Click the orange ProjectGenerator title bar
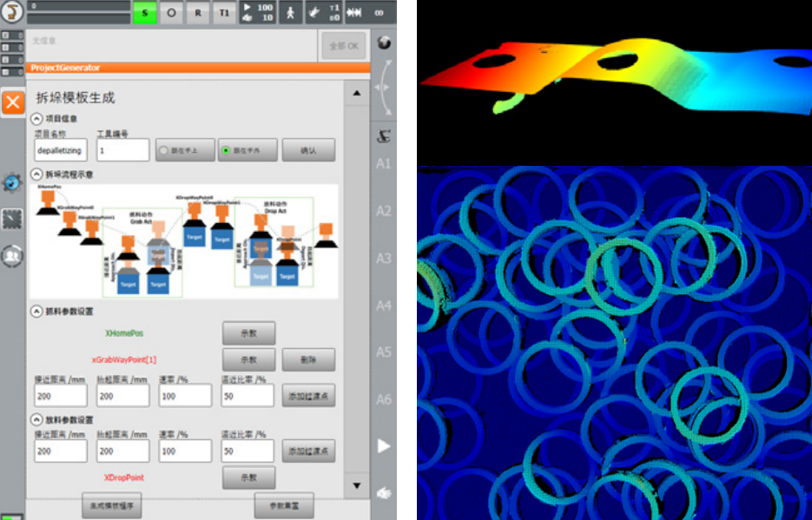 198,68
